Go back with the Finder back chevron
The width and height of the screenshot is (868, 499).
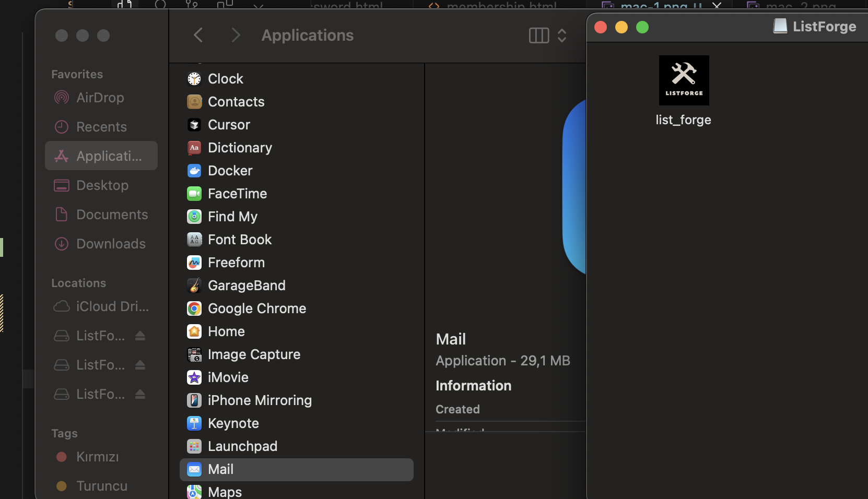(x=198, y=35)
